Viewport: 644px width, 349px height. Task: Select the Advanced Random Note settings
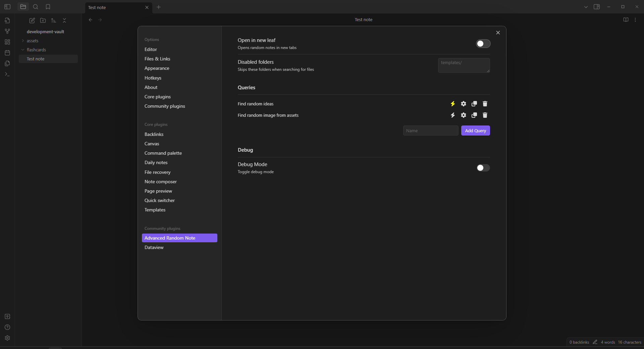point(179,238)
